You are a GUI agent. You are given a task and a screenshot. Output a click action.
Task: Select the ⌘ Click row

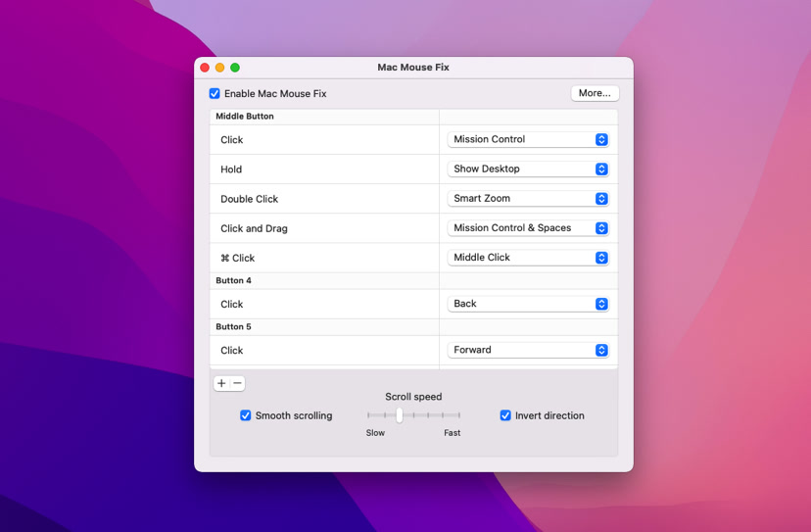[x=323, y=258]
